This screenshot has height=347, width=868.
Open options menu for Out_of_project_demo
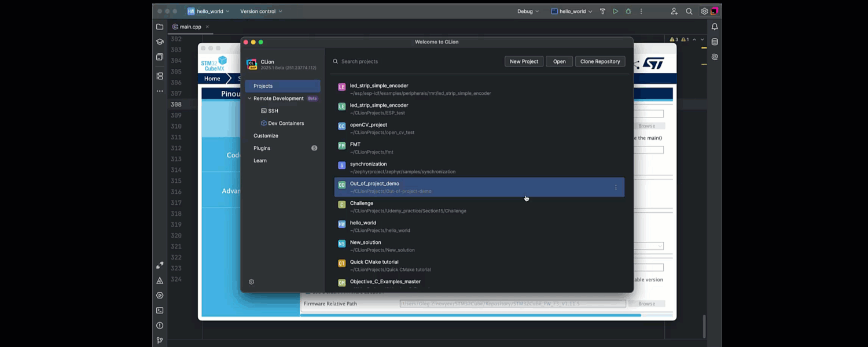coord(616,187)
